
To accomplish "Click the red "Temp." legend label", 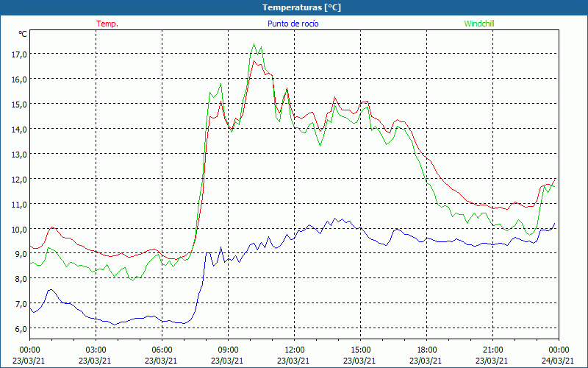I will (107, 24).
